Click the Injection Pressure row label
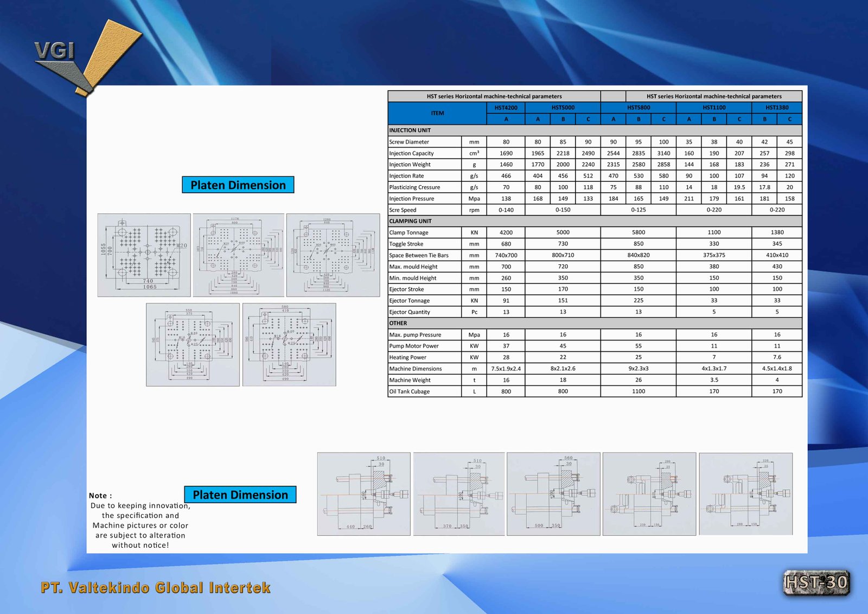868x614 pixels. (x=411, y=199)
